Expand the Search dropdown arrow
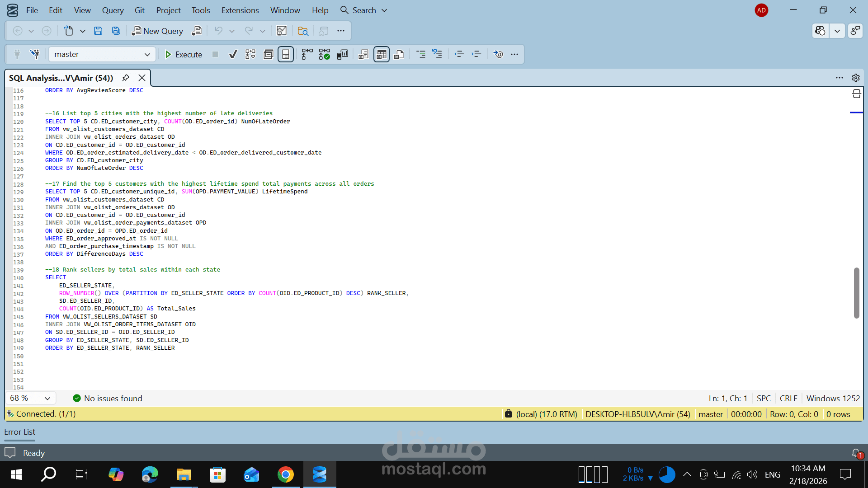 click(x=384, y=10)
